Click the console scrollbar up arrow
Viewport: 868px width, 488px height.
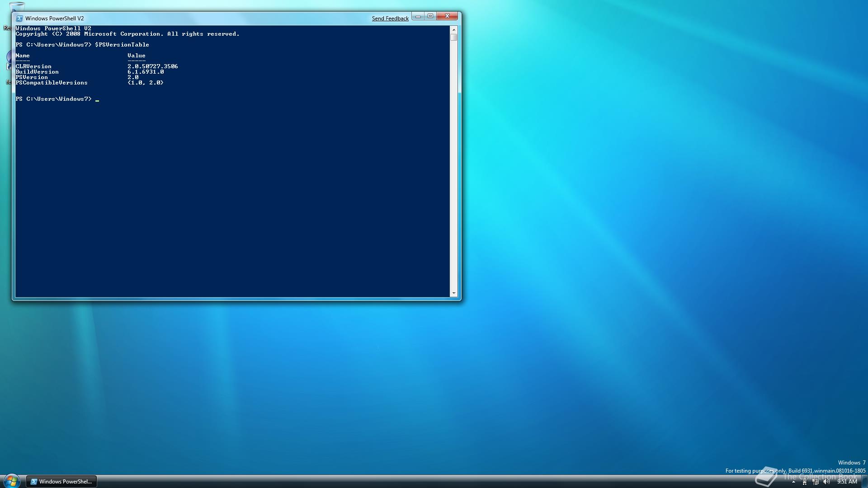(x=454, y=30)
